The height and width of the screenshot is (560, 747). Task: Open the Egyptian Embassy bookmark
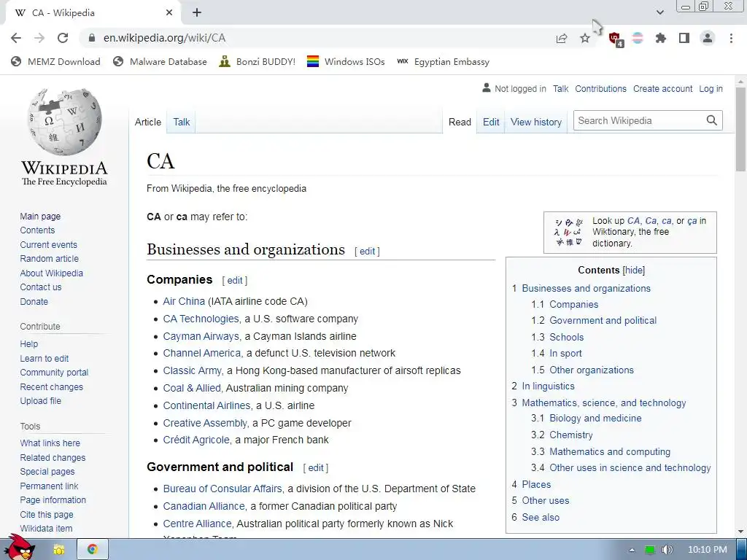point(443,61)
